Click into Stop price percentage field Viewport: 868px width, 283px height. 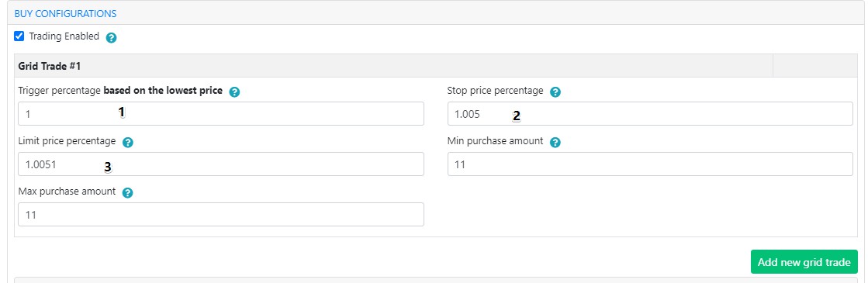(650, 113)
